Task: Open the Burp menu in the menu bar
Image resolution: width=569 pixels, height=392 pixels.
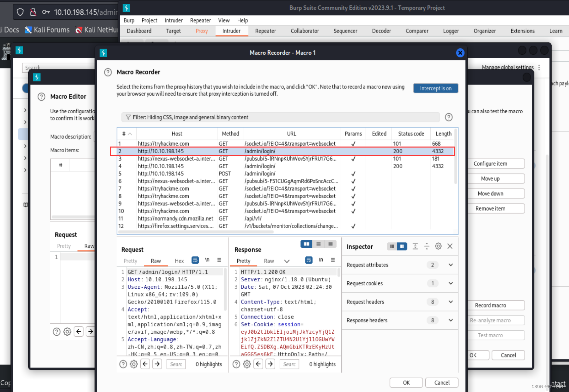Action: [x=129, y=20]
